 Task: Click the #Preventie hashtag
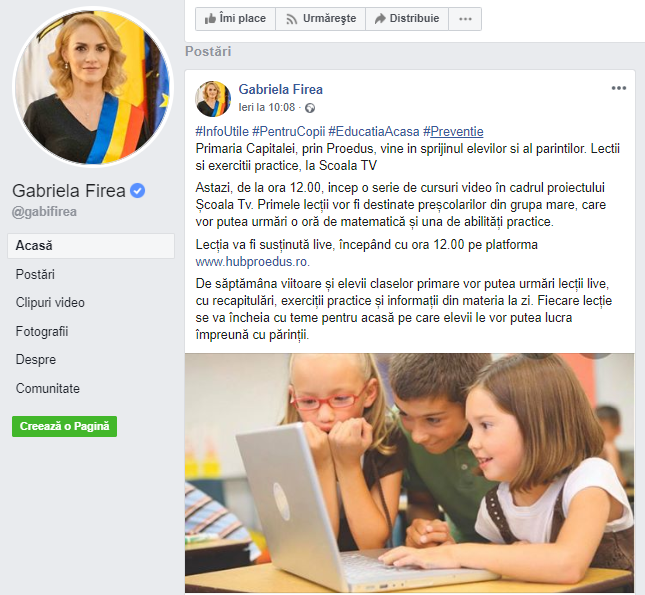453,132
